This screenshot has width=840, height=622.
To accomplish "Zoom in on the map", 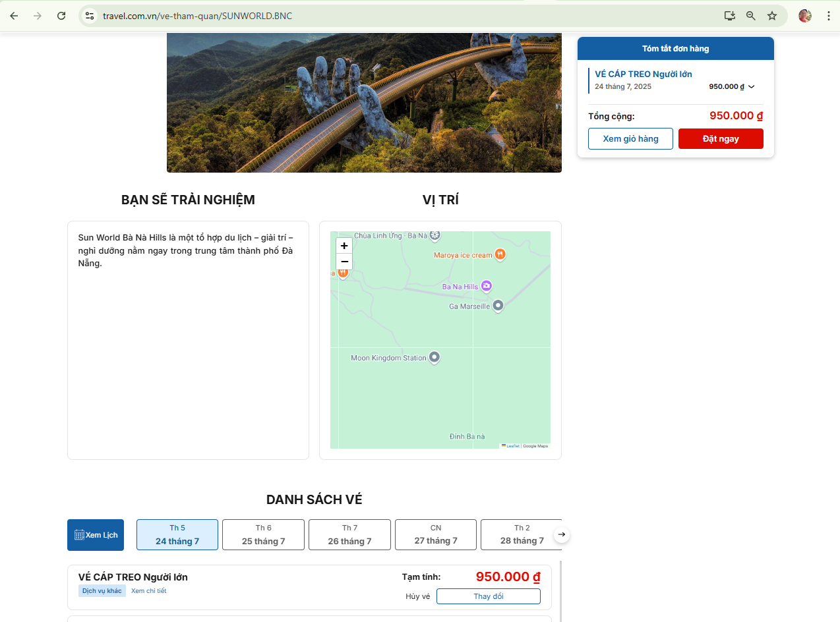I will coord(344,246).
